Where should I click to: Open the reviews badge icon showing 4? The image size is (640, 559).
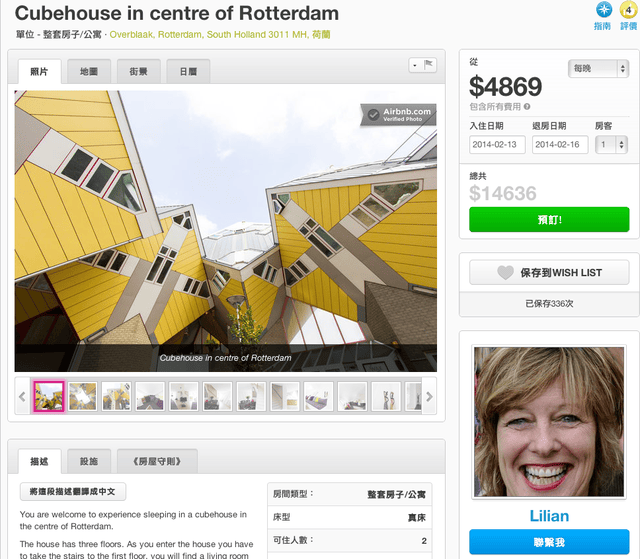coord(628,10)
